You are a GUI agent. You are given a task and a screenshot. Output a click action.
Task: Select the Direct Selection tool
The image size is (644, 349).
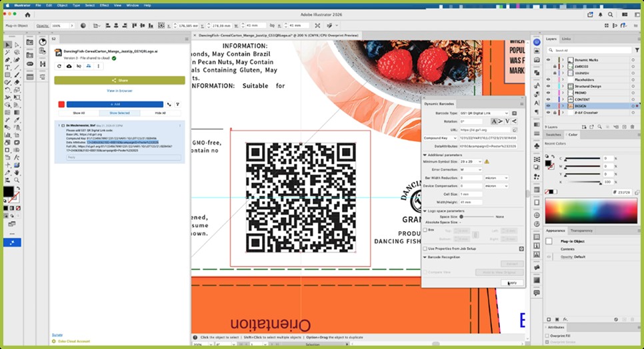17,45
